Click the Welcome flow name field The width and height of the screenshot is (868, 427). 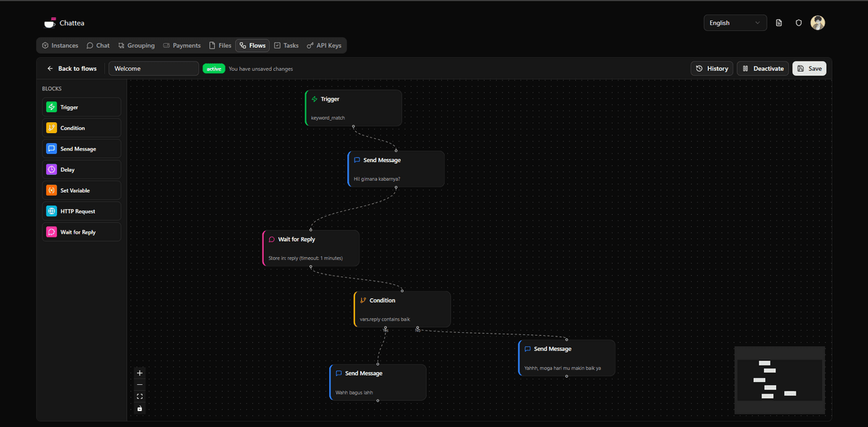click(x=153, y=68)
